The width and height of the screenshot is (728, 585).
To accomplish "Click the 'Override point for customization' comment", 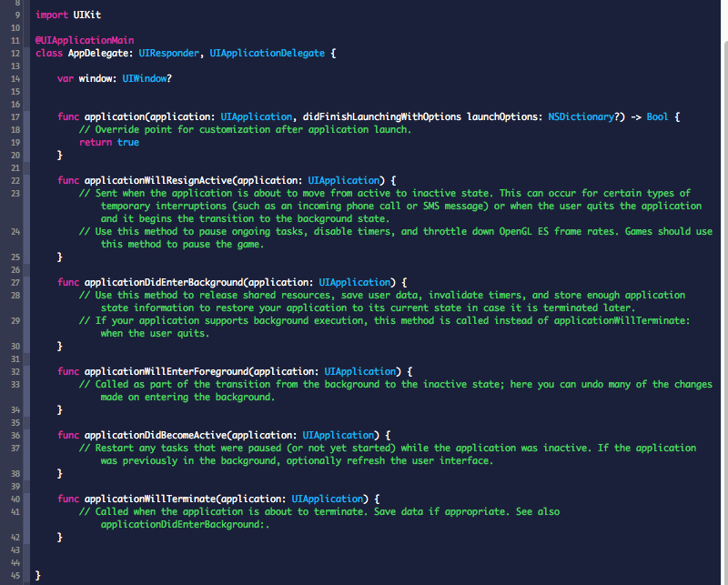I will pos(245,129).
